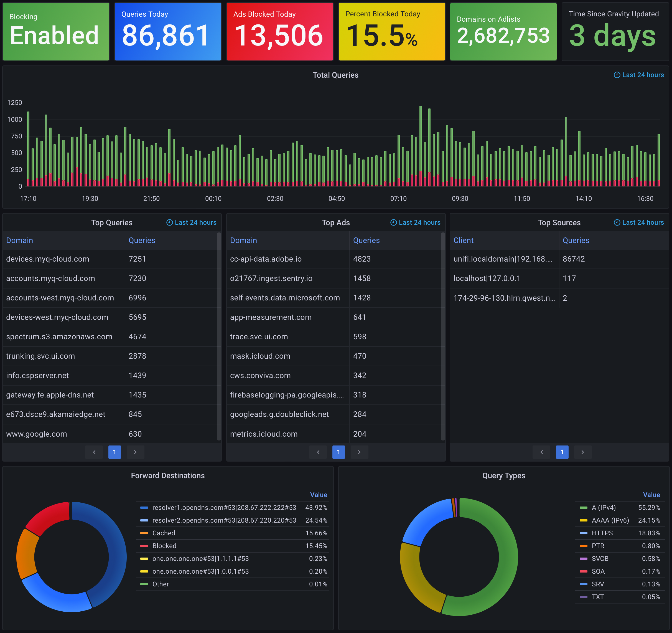This screenshot has height=633, width=672.
Task: Open the Forward Destinations panel title menu
Action: click(168, 475)
